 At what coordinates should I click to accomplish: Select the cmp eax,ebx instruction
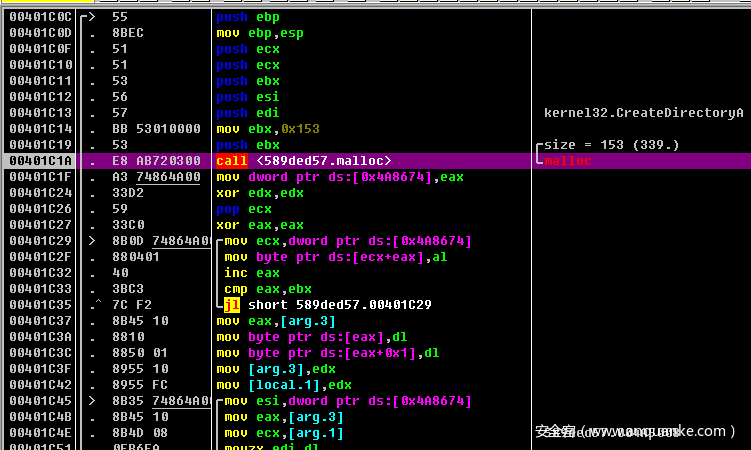click(x=250, y=289)
